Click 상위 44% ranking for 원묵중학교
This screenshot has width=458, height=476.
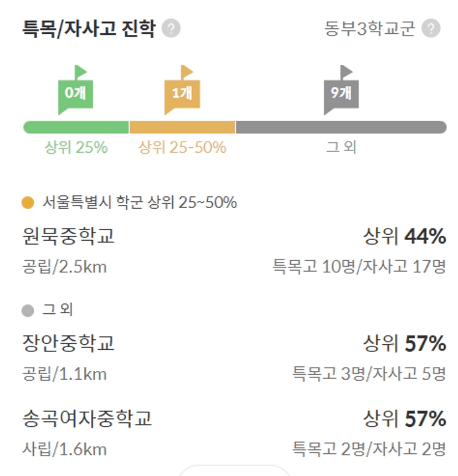(x=404, y=236)
